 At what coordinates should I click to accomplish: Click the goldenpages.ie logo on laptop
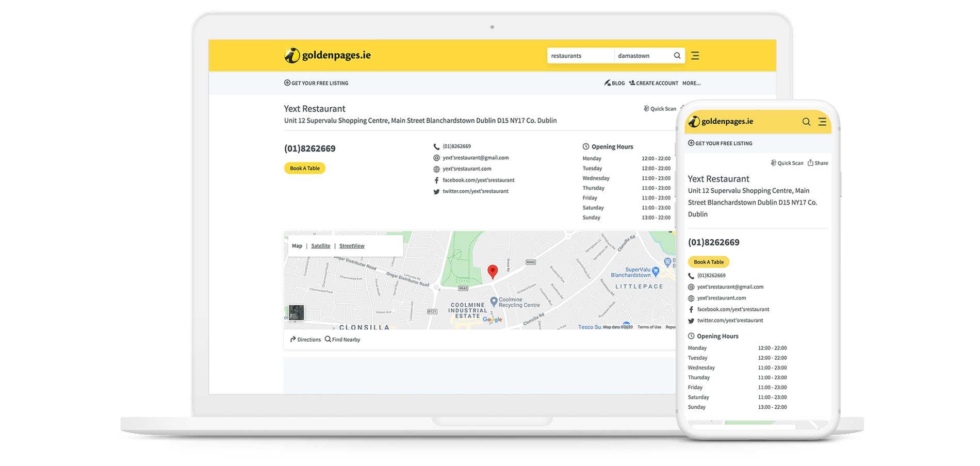point(328,55)
